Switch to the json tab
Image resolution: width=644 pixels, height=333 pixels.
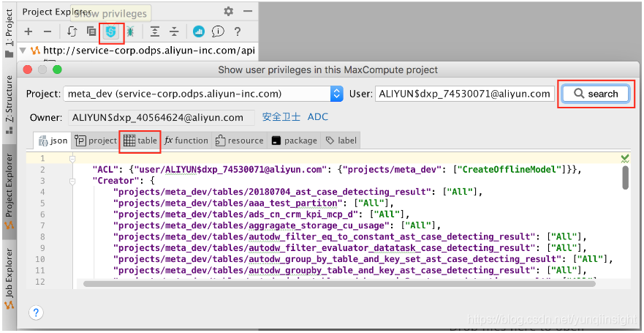coord(53,141)
